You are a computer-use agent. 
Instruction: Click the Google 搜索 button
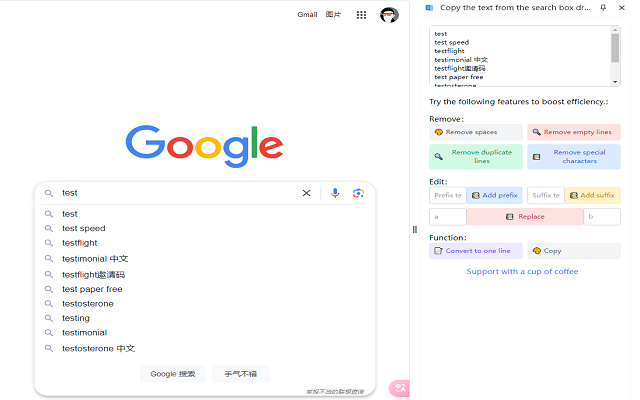173,374
